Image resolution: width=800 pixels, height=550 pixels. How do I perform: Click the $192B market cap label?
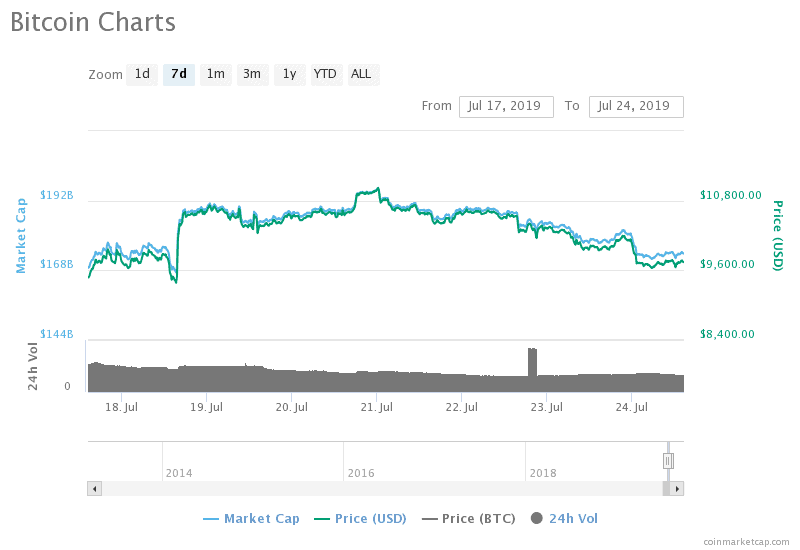pyautogui.click(x=57, y=195)
